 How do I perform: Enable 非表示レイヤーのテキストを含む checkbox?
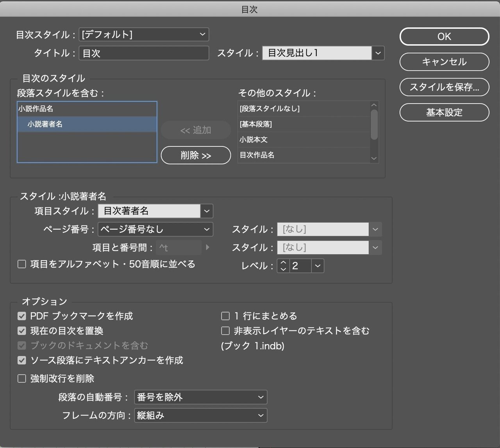225,331
